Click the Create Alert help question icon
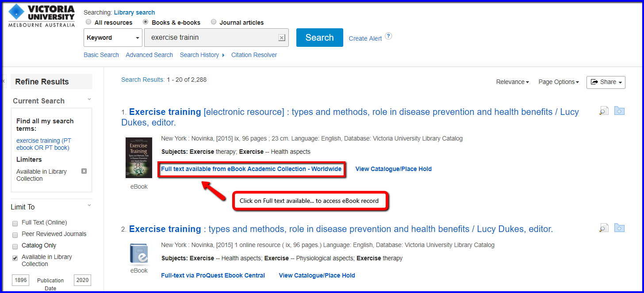The image size is (644, 293). 388,36
